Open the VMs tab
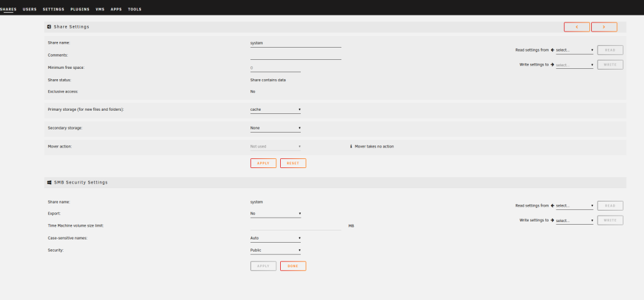Screen dimensions: 644x300 click(100, 9)
